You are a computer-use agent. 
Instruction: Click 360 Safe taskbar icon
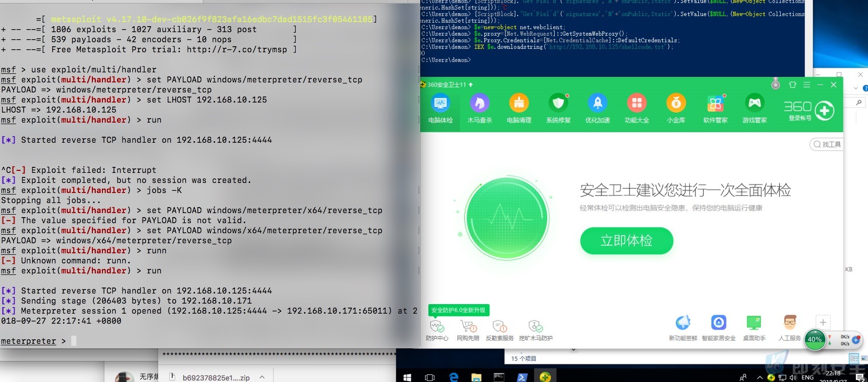[545, 377]
